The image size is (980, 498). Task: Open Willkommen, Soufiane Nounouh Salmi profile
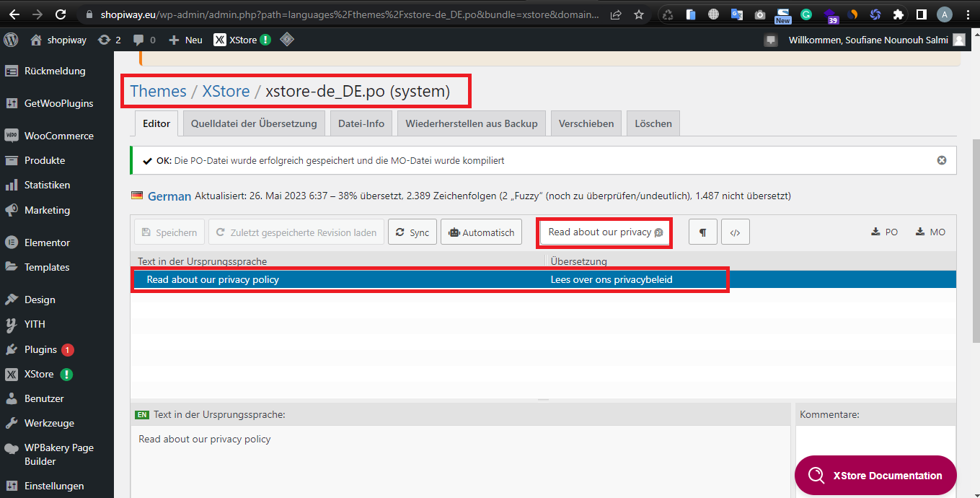coord(876,40)
